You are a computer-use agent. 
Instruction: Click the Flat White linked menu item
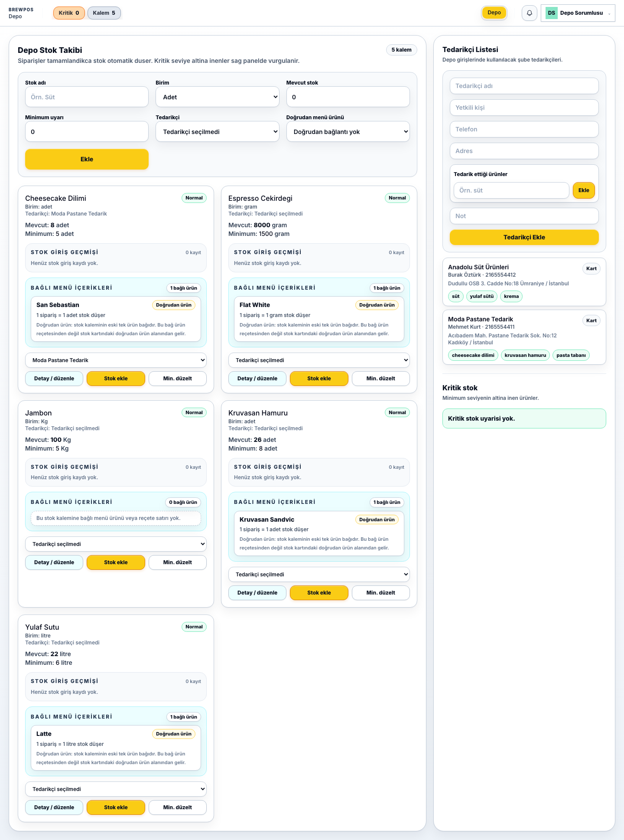(x=319, y=319)
